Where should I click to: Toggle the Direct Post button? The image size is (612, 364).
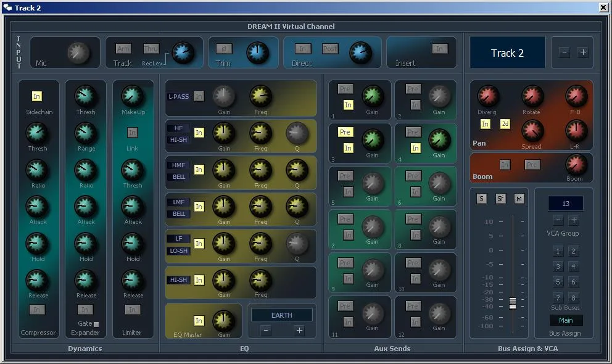330,49
